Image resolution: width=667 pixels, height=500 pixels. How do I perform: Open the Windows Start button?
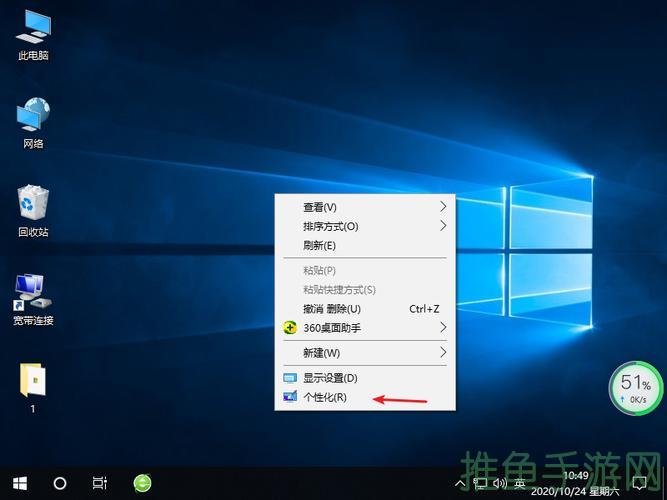tap(18, 483)
